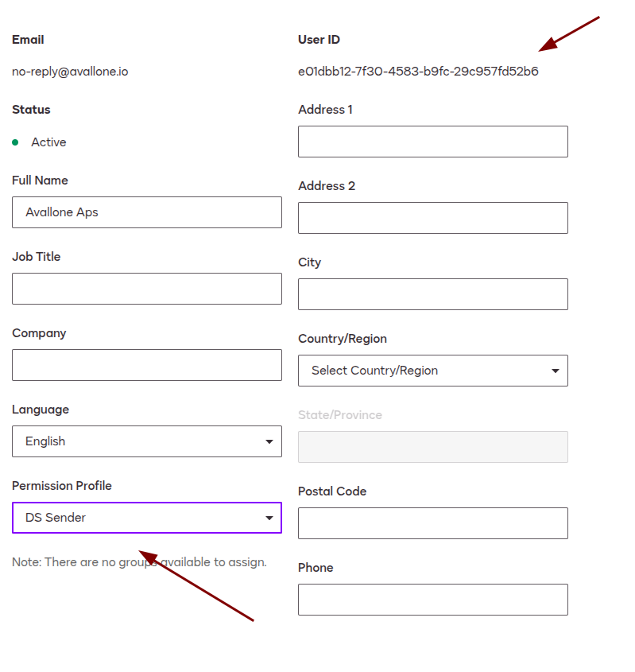
Task: Click the Status label
Action: click(31, 109)
